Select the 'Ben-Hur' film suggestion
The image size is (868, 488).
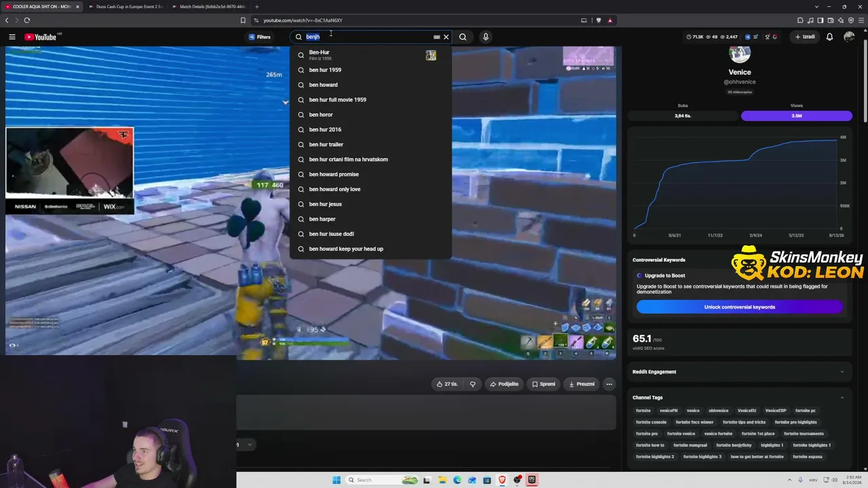pos(370,55)
